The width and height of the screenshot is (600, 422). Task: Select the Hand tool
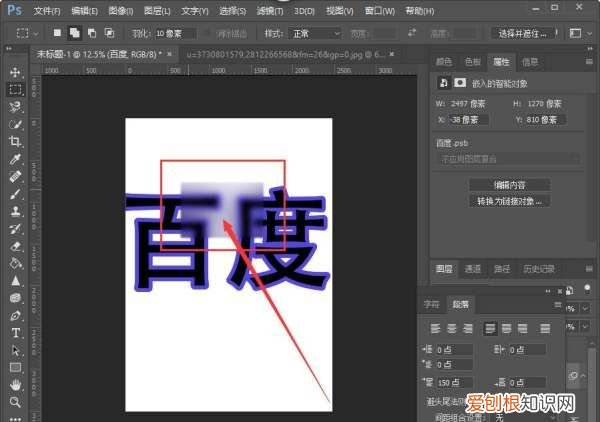15,385
